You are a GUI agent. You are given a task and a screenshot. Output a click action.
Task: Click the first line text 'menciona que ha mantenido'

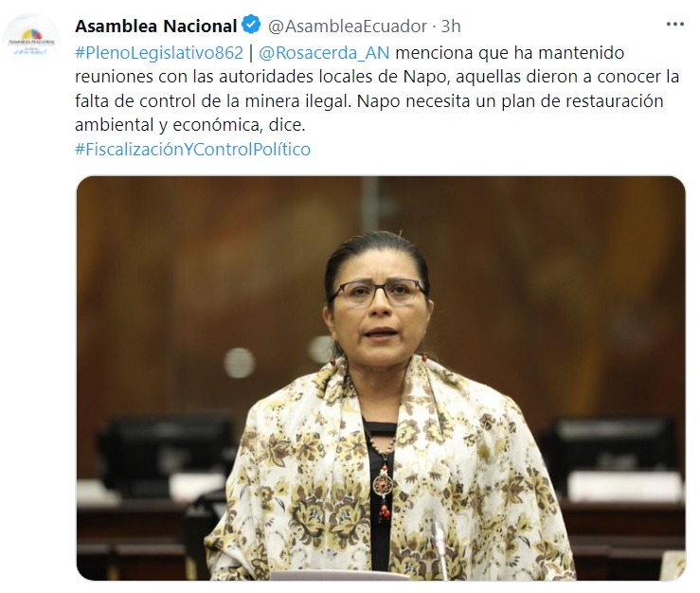[510, 52]
